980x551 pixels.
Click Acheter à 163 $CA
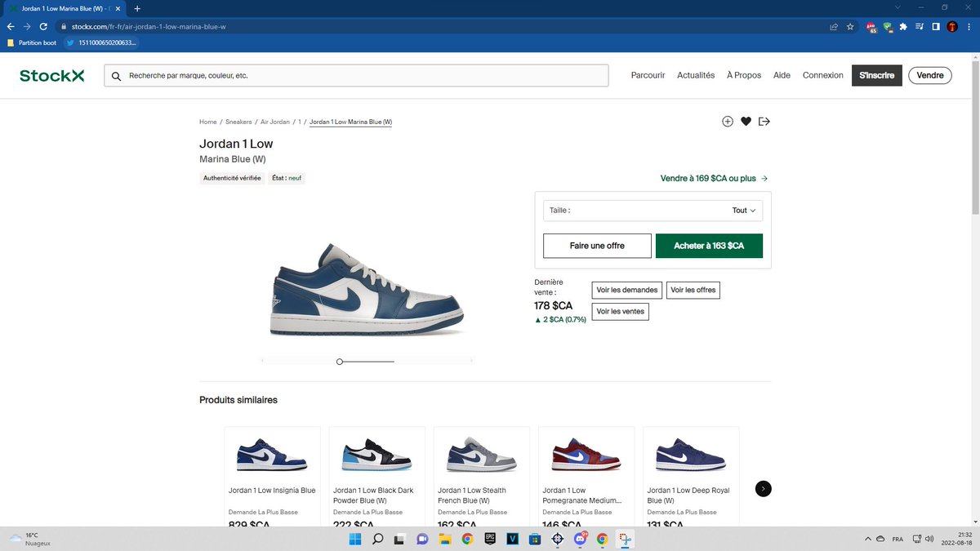click(709, 246)
